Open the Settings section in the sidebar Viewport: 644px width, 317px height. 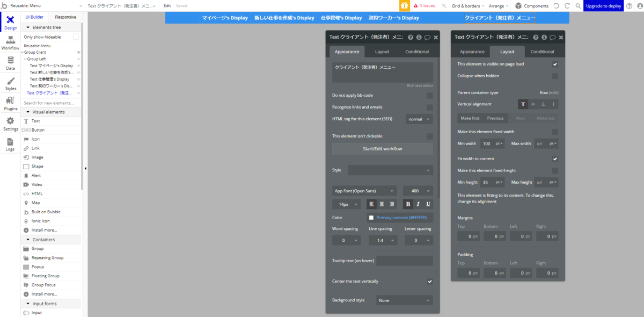(10, 125)
